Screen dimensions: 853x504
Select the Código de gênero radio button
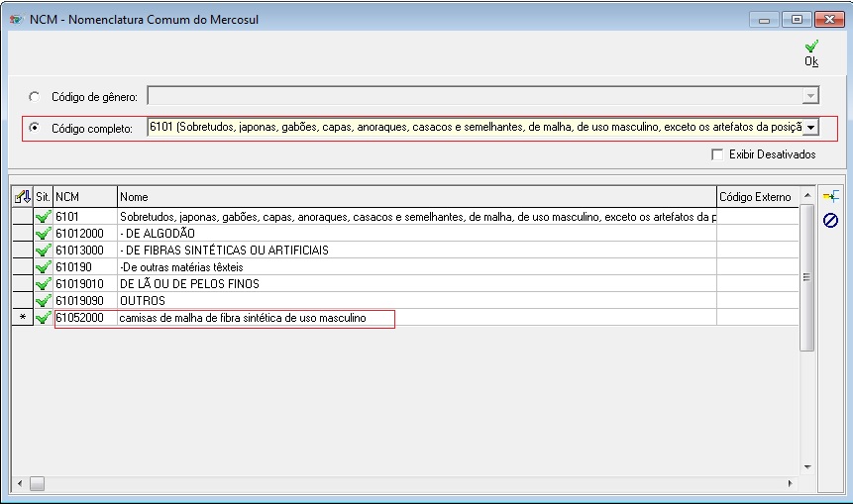(x=36, y=96)
